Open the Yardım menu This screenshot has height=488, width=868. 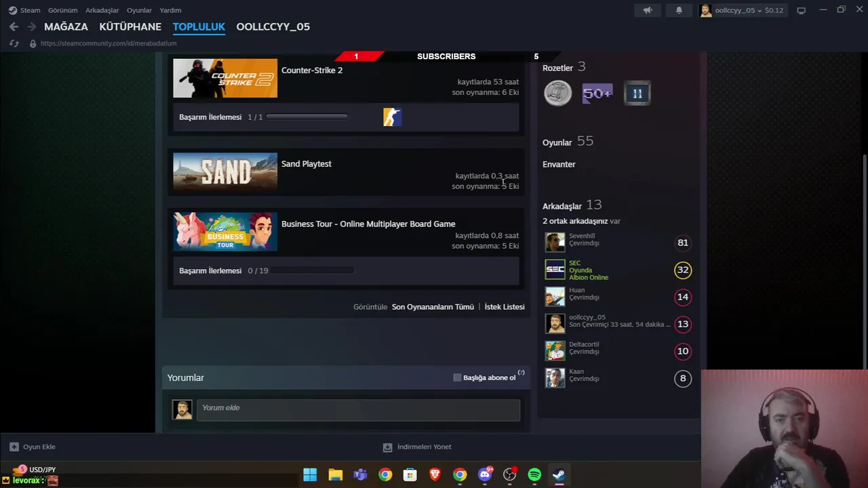(170, 10)
